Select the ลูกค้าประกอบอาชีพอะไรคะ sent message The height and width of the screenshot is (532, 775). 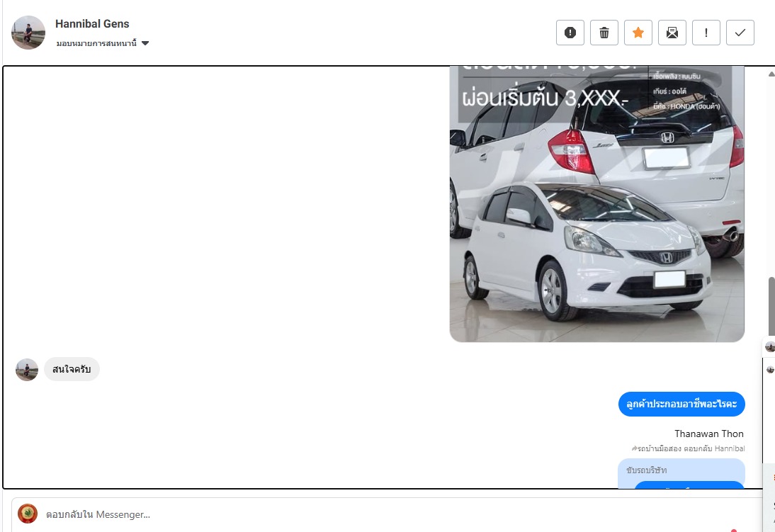click(681, 404)
